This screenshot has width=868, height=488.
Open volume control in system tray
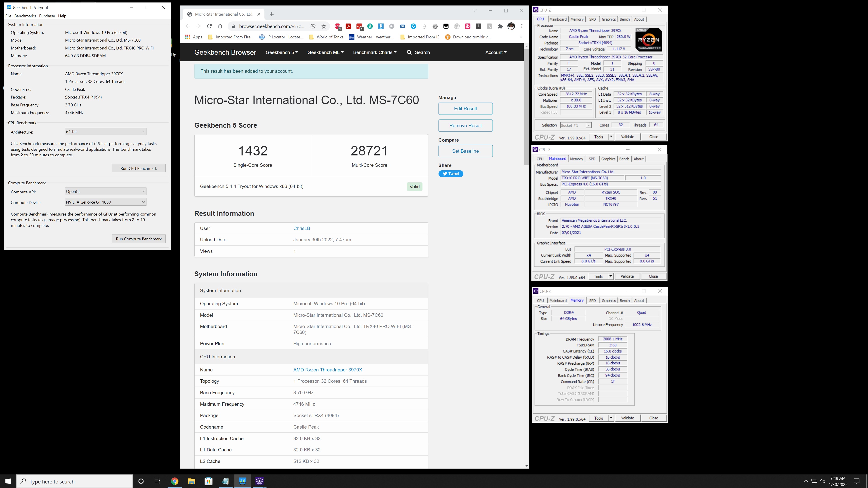click(822, 481)
